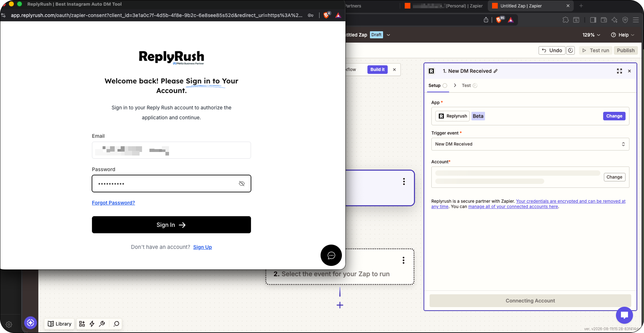Click the wrench tool icon in bottom toolbar

tap(102, 324)
